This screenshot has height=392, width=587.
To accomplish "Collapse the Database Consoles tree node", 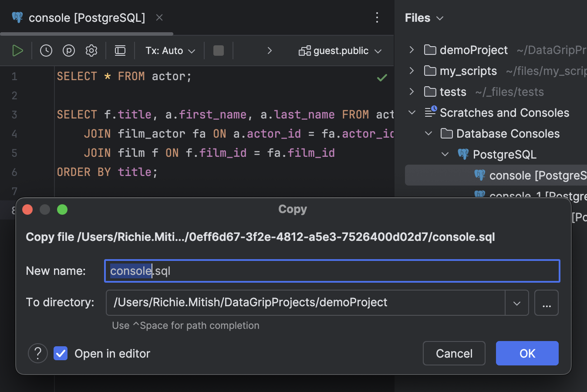I will [x=428, y=133].
